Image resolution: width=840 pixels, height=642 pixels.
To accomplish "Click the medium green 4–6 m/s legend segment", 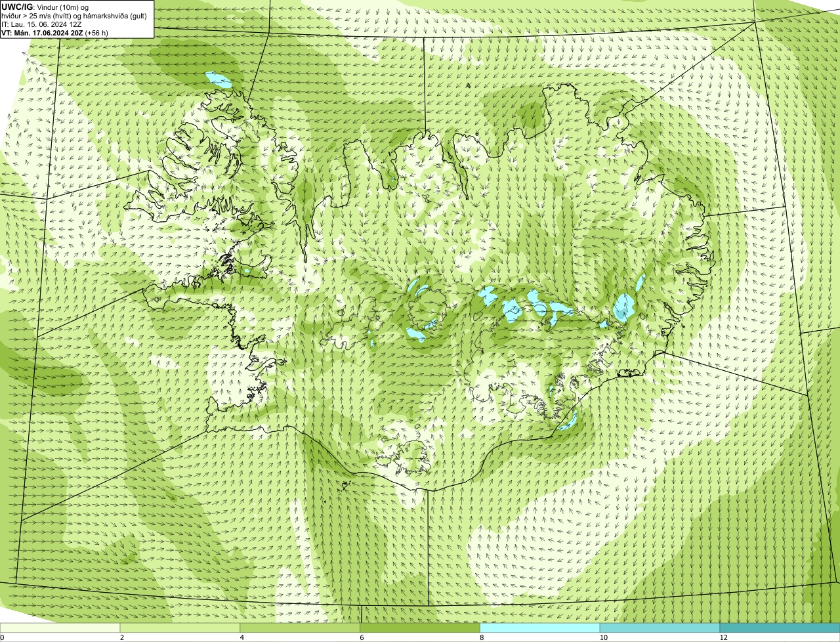I will pyautogui.click(x=301, y=628).
